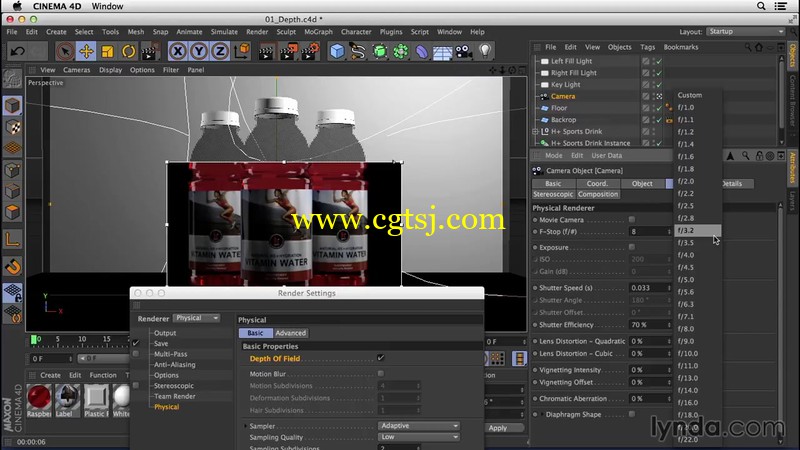Viewport: 800px width, 450px height.
Task: Click the Spline pen tool icon
Action: (358, 51)
